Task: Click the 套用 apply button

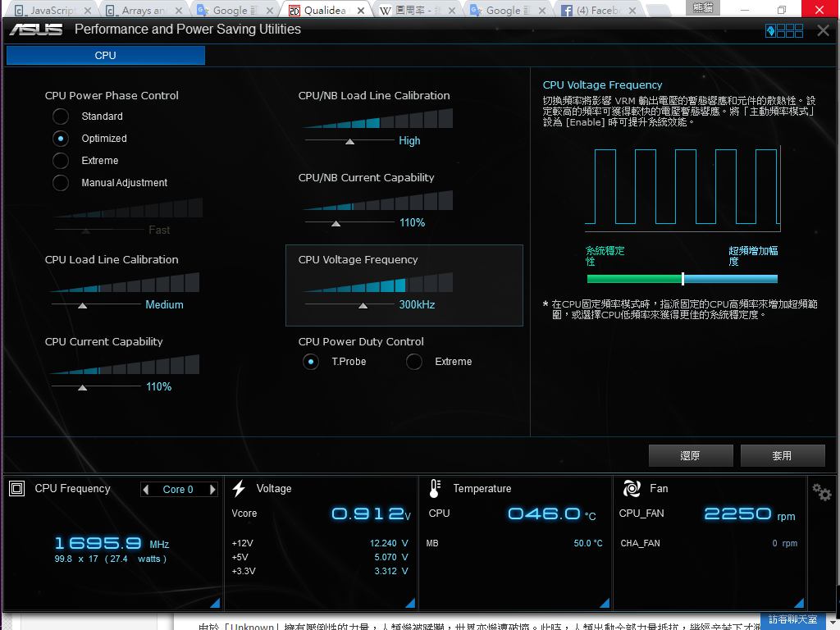Action: coord(782,456)
